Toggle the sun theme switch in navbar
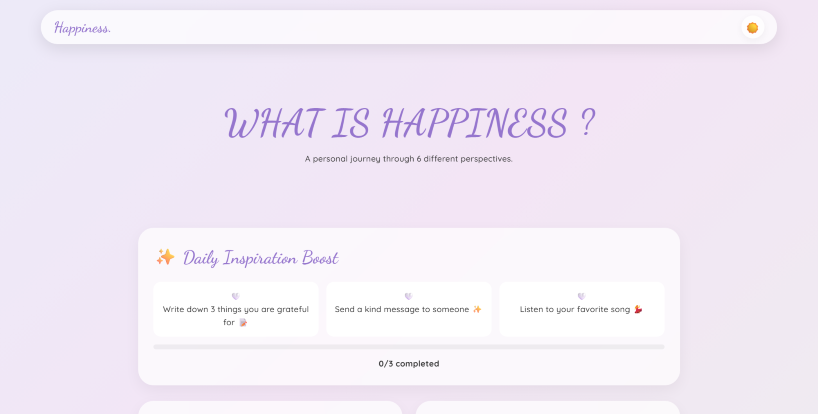This screenshot has height=414, width=818. (x=752, y=28)
